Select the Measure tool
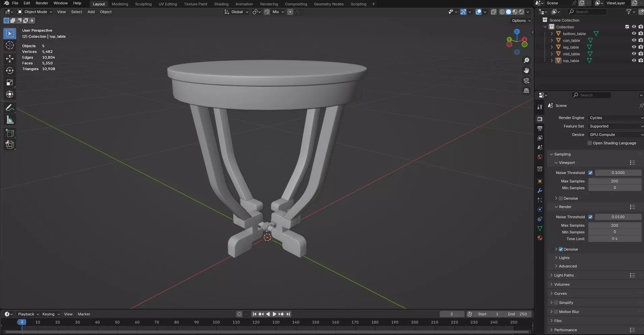644x335 pixels. pyautogui.click(x=10, y=119)
